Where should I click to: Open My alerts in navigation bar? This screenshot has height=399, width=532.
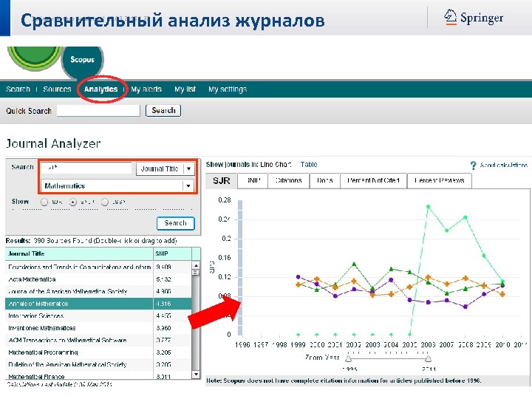point(146,89)
